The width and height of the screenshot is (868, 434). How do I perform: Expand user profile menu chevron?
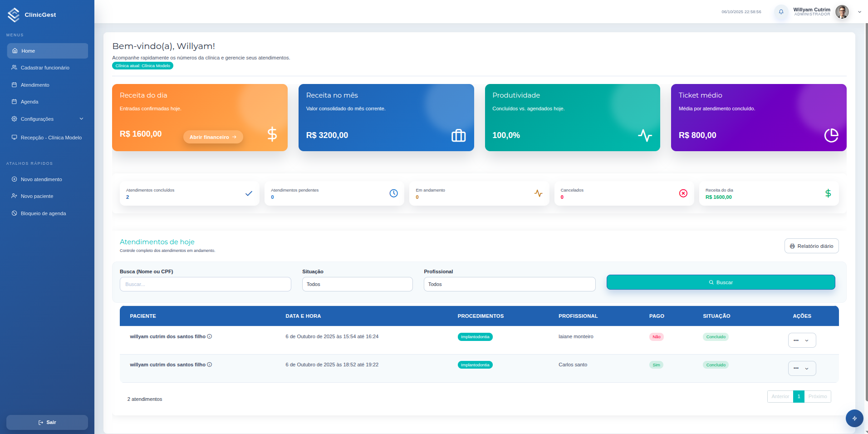pyautogui.click(x=859, y=12)
